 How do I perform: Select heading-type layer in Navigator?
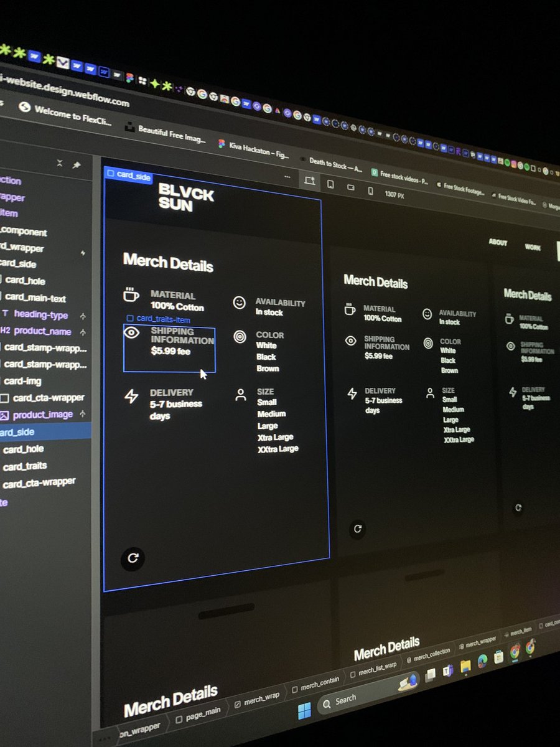(x=40, y=315)
